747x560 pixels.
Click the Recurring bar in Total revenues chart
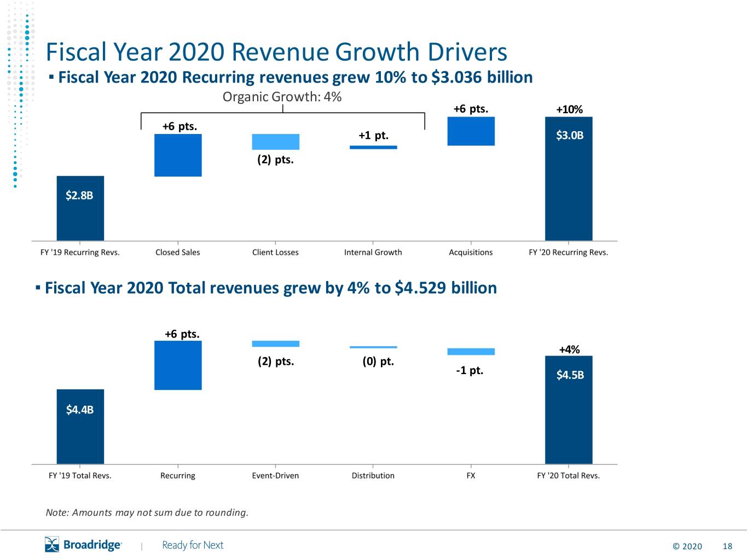point(178,365)
